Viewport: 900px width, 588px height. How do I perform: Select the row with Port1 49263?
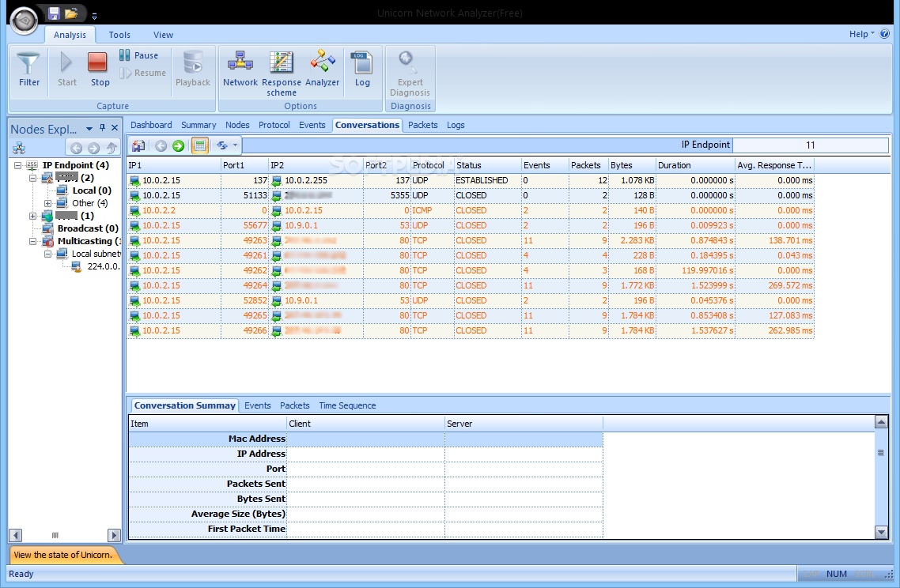(x=470, y=240)
